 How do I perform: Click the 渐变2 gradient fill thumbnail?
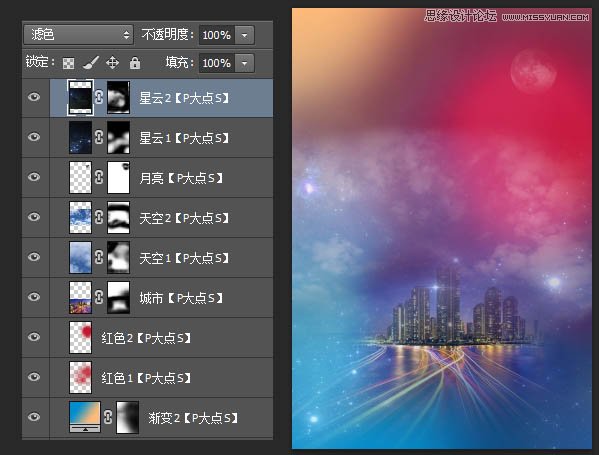click(x=85, y=416)
